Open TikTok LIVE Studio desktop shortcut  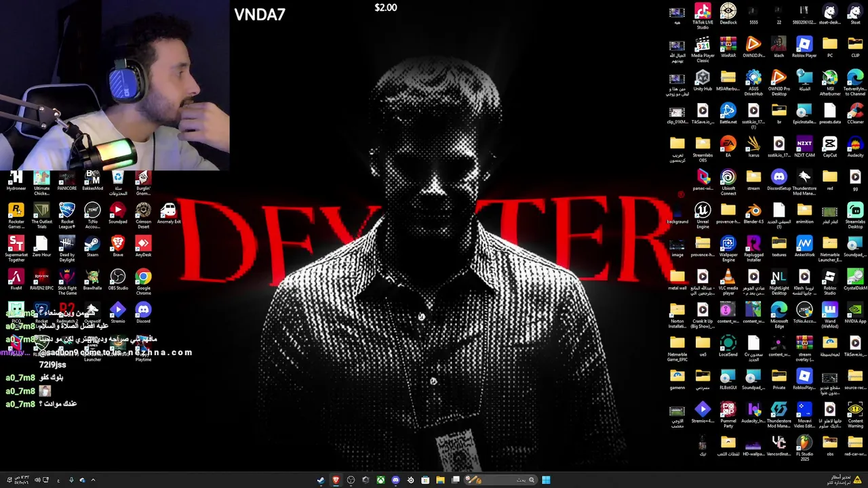(x=703, y=16)
